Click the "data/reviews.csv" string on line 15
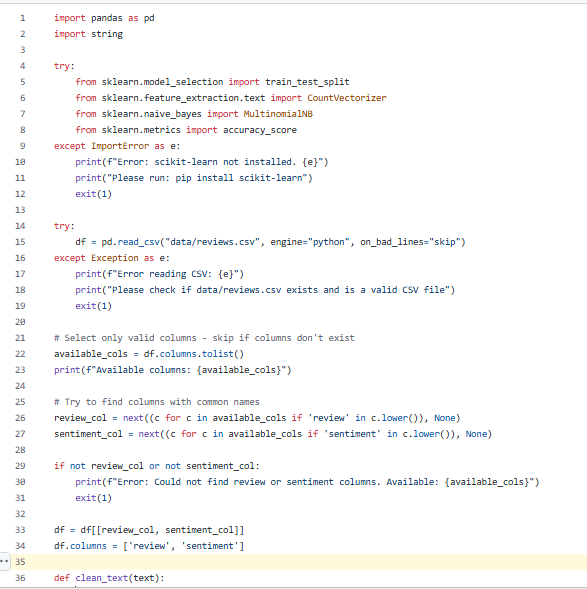587x589 pixels. pos(213,242)
